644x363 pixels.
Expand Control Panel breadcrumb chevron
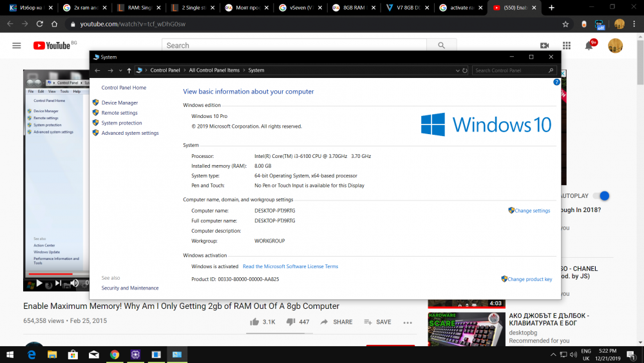(x=184, y=70)
